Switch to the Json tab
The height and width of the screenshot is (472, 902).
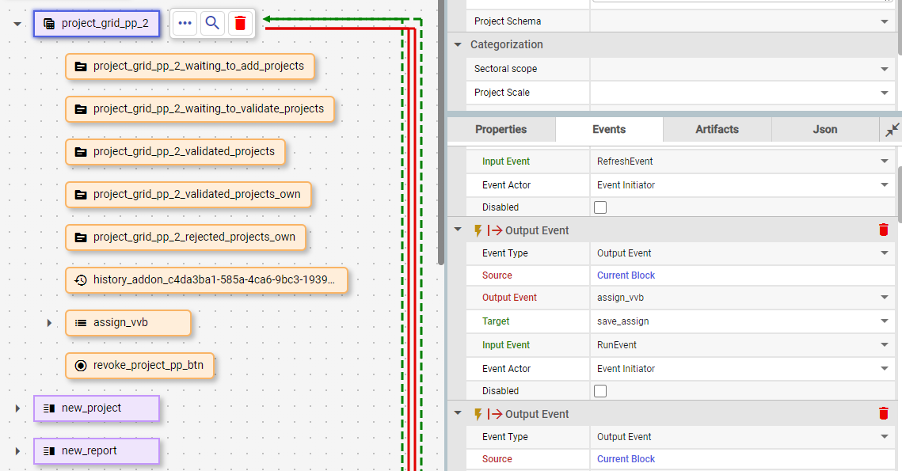pos(825,130)
